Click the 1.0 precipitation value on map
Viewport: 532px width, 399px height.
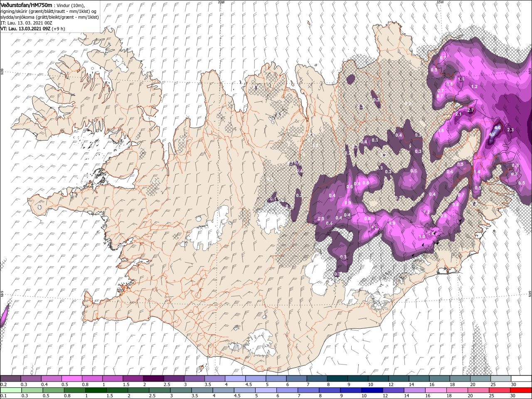[x=422, y=236]
